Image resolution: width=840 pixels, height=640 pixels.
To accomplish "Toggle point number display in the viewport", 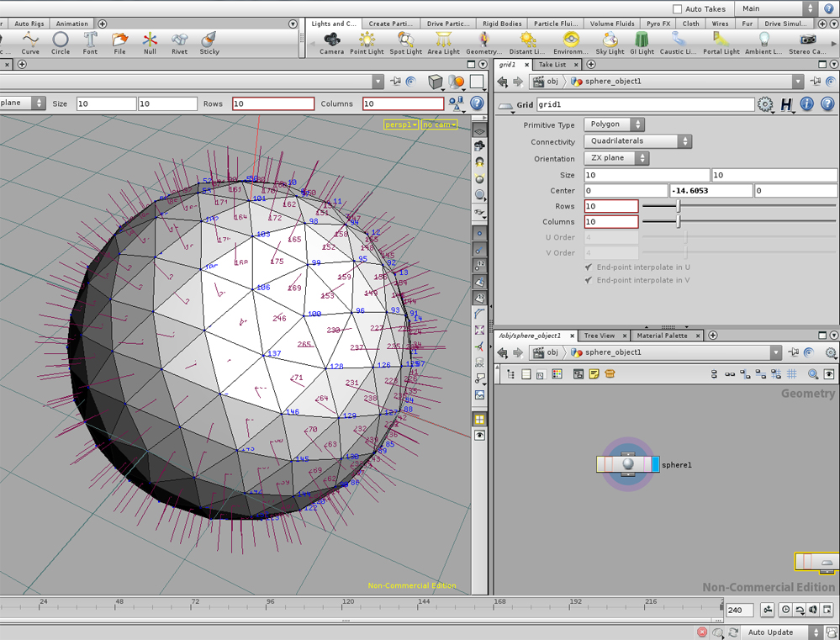I will point(479,265).
